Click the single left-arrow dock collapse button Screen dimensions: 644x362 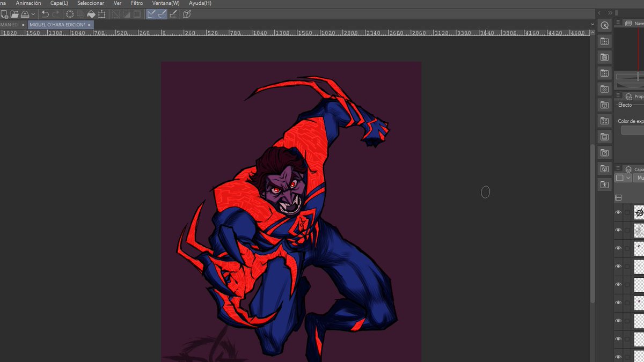tap(599, 13)
